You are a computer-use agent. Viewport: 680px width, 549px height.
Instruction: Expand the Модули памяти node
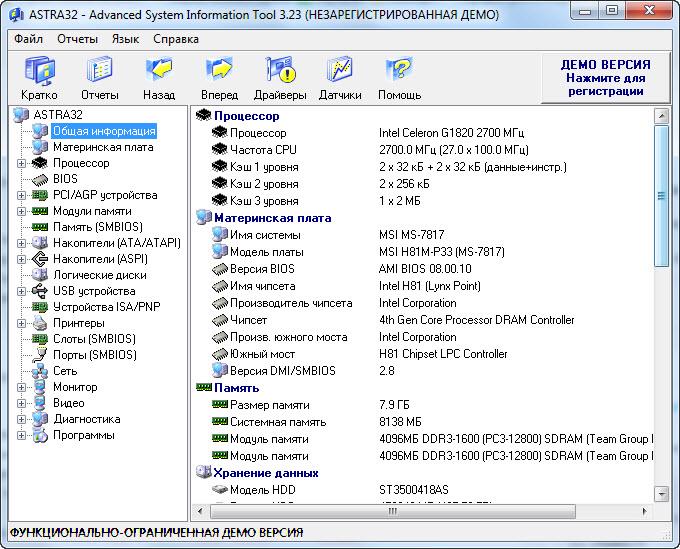click(21, 211)
